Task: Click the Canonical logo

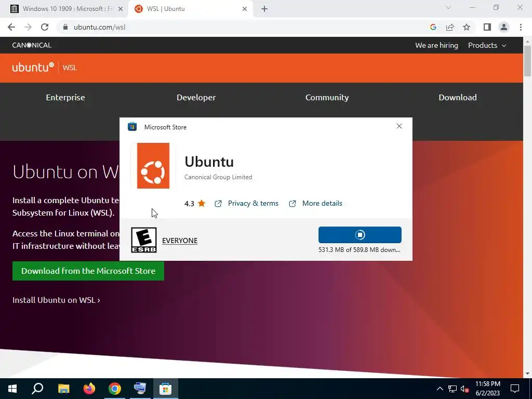Action: pyautogui.click(x=32, y=45)
